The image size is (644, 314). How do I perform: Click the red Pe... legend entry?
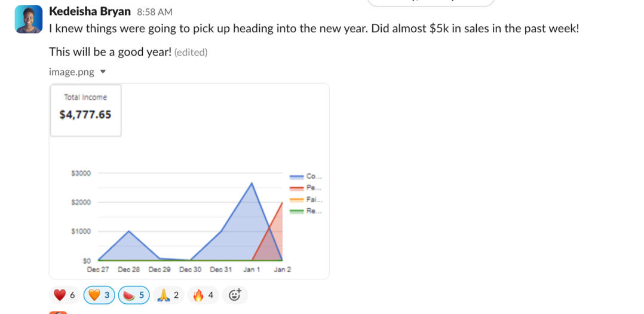[306, 188]
